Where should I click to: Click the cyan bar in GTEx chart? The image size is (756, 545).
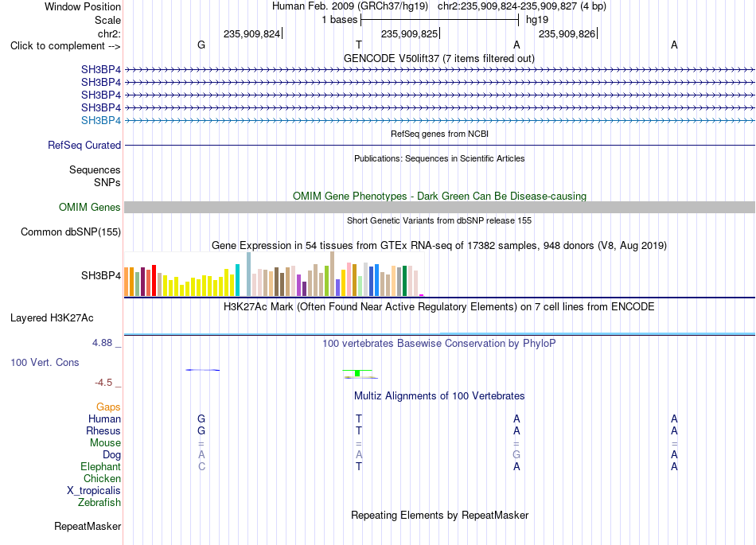pos(237,280)
